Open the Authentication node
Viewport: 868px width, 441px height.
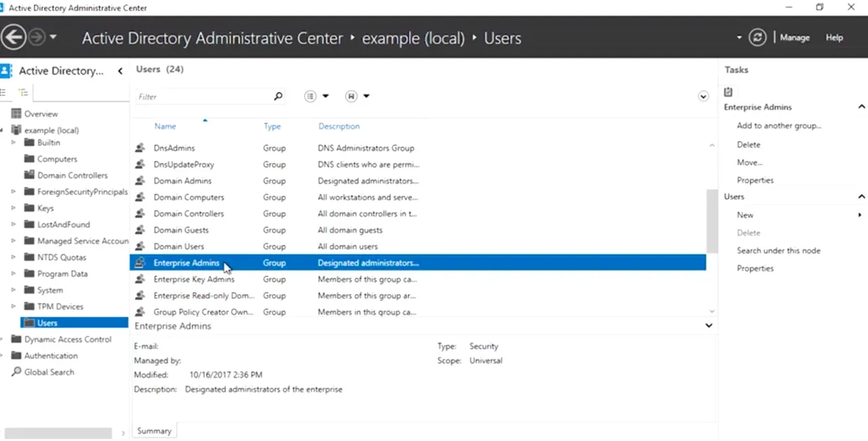[51, 356]
